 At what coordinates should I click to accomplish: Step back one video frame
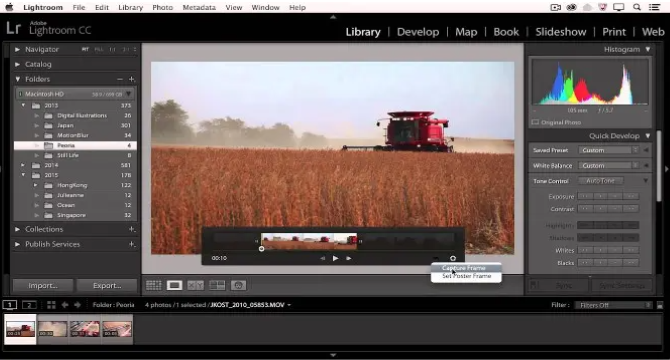pyautogui.click(x=323, y=258)
